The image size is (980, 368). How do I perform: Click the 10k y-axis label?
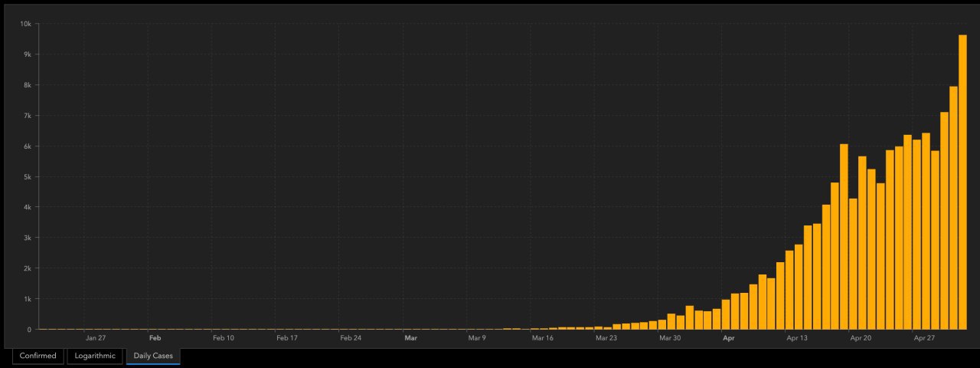[x=25, y=24]
